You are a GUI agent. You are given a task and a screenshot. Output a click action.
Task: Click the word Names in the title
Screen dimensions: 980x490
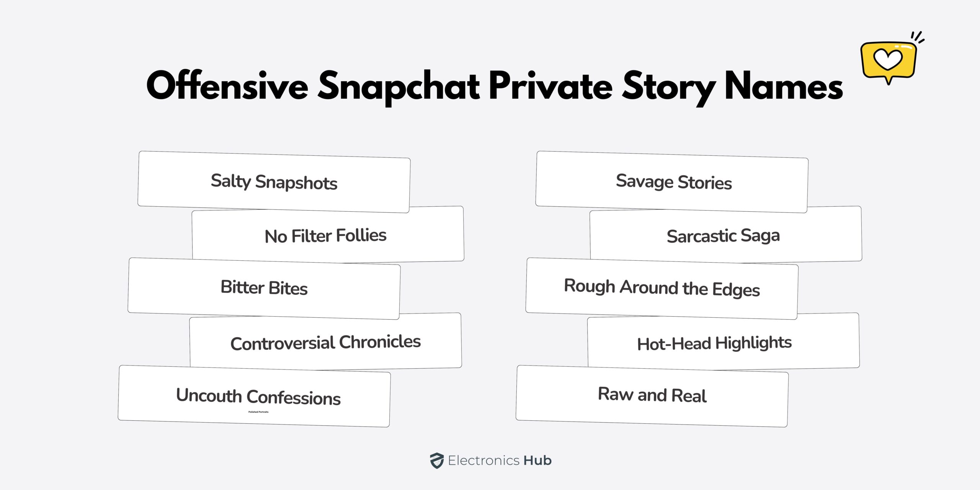[784, 87]
